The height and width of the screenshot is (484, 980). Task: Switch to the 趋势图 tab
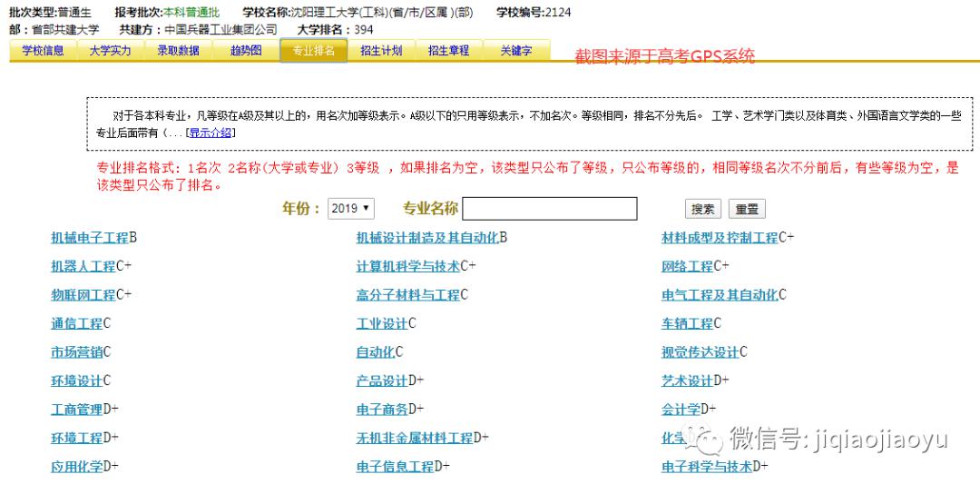[x=246, y=51]
